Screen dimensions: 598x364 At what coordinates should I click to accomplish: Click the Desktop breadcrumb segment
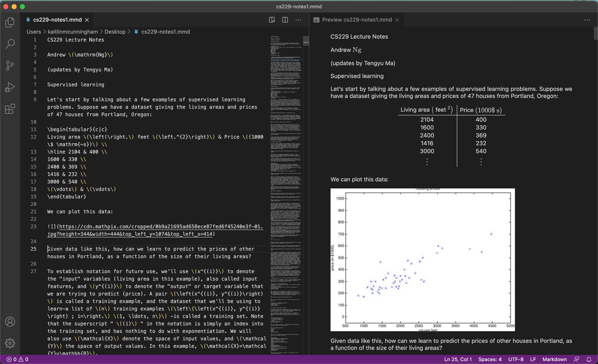click(x=115, y=32)
